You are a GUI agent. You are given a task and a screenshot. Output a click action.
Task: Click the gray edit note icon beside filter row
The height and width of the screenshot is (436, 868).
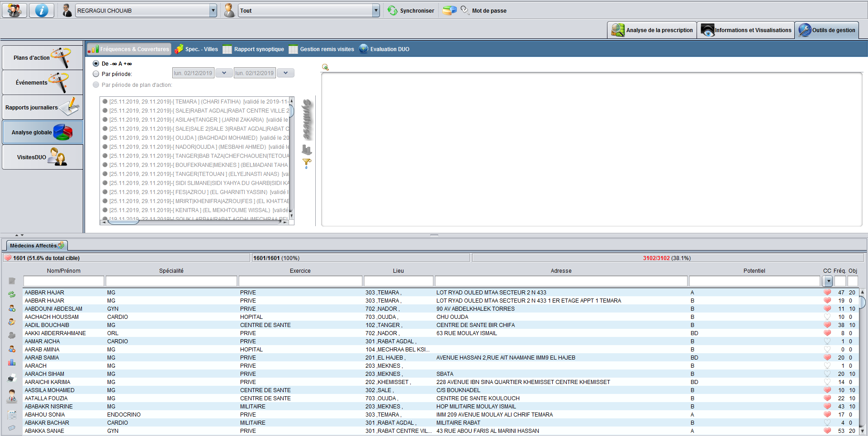pos(12,281)
